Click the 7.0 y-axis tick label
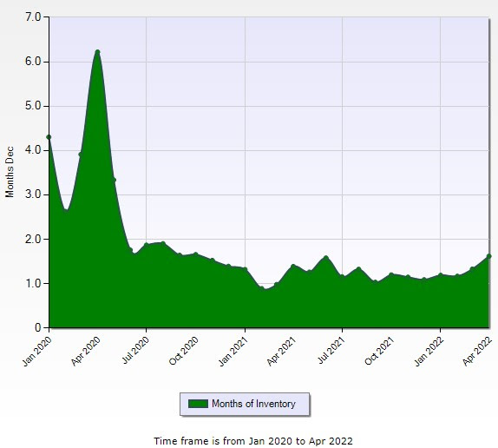498x448 pixels. click(33, 16)
